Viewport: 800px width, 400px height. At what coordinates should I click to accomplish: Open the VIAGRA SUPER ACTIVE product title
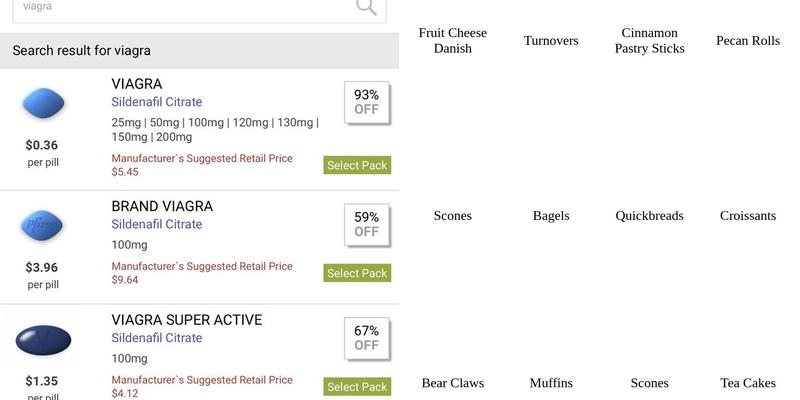point(187,320)
